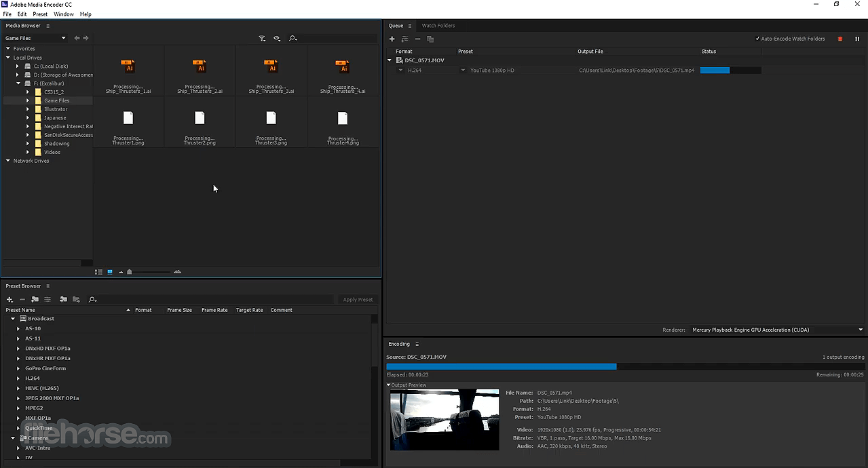Open the Help menu
Viewport: 868px width, 468px height.
[86, 14]
